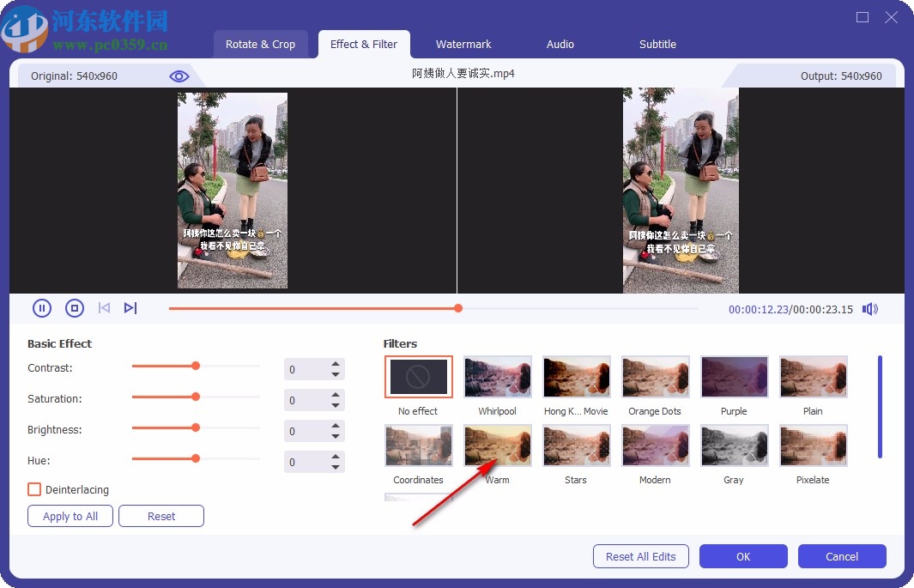
Task: Step forward to the next frame
Action: tap(131, 307)
